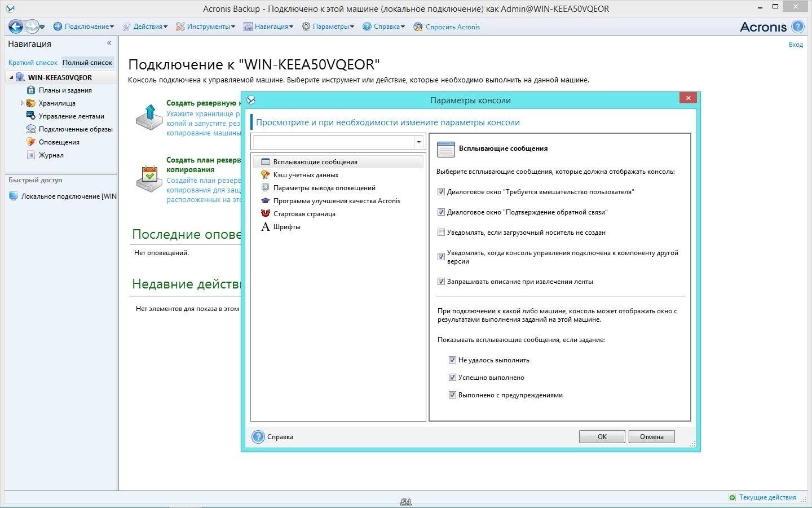Click the Ask Acronis toolbar icon

(418, 27)
